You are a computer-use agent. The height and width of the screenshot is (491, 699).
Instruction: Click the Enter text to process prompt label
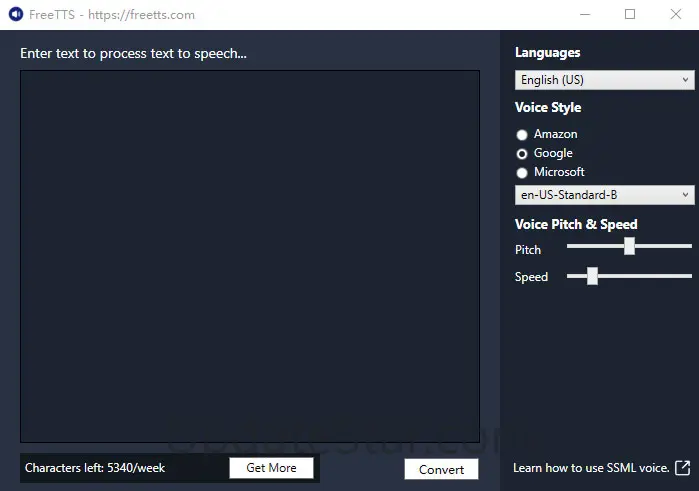(133, 54)
